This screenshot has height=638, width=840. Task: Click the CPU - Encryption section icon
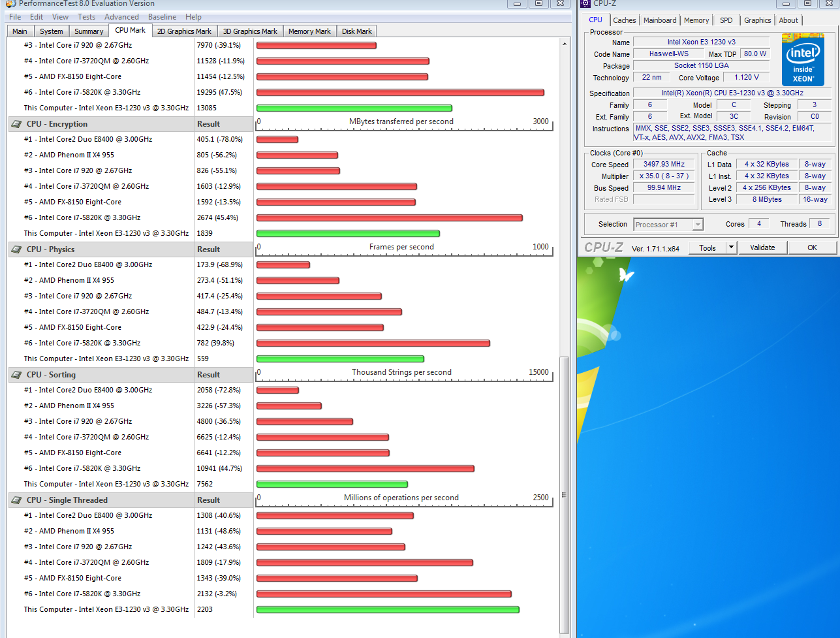[x=16, y=124]
